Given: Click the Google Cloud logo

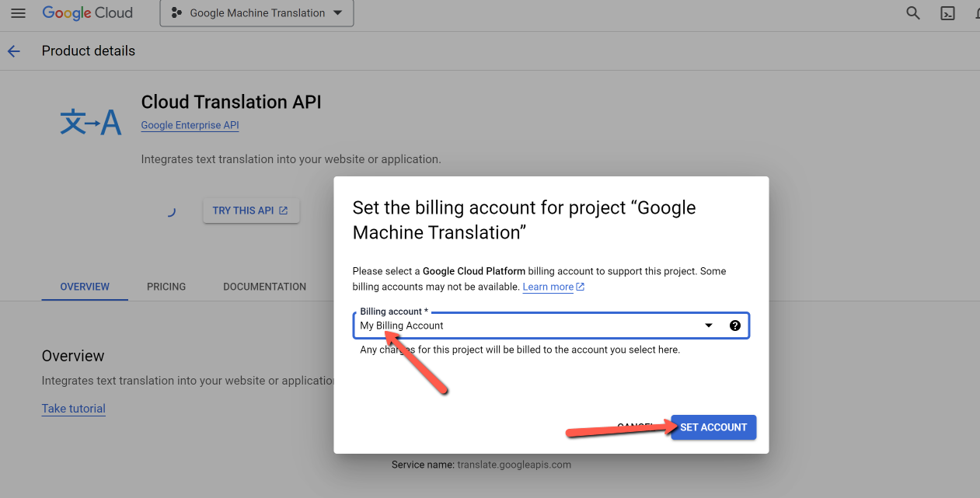Looking at the screenshot, I should tap(87, 13).
